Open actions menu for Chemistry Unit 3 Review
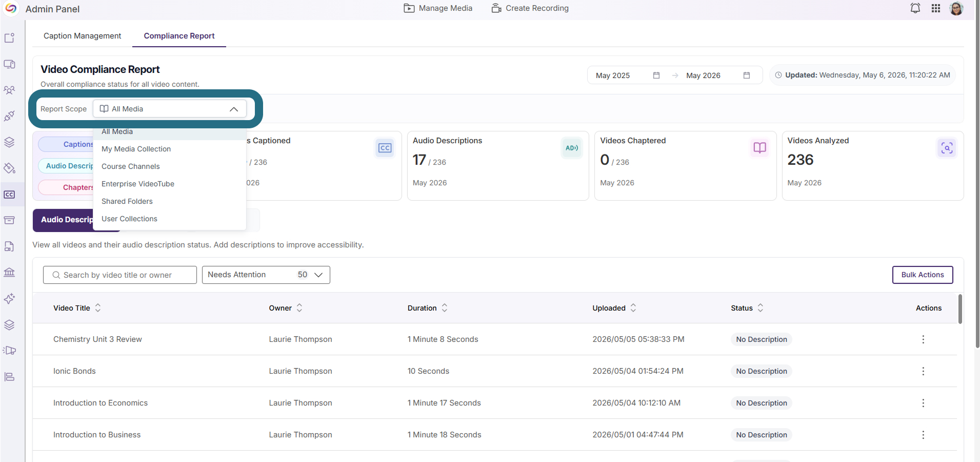 [x=923, y=339]
